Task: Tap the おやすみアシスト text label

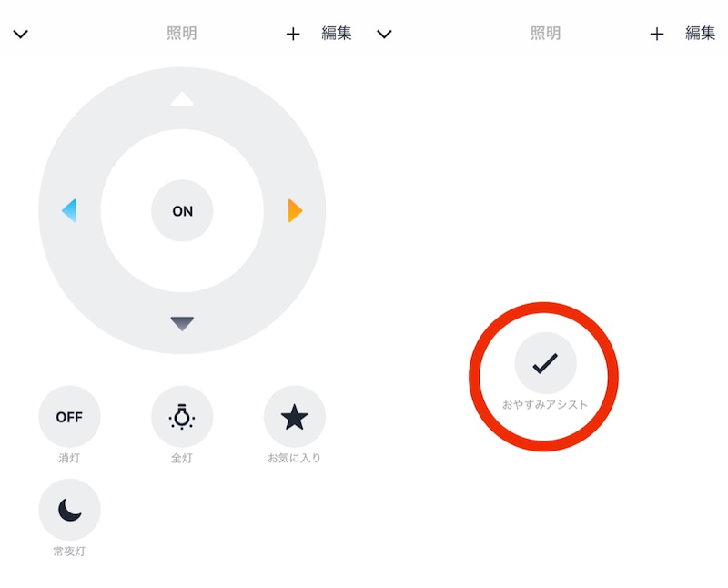Action: pos(545,404)
